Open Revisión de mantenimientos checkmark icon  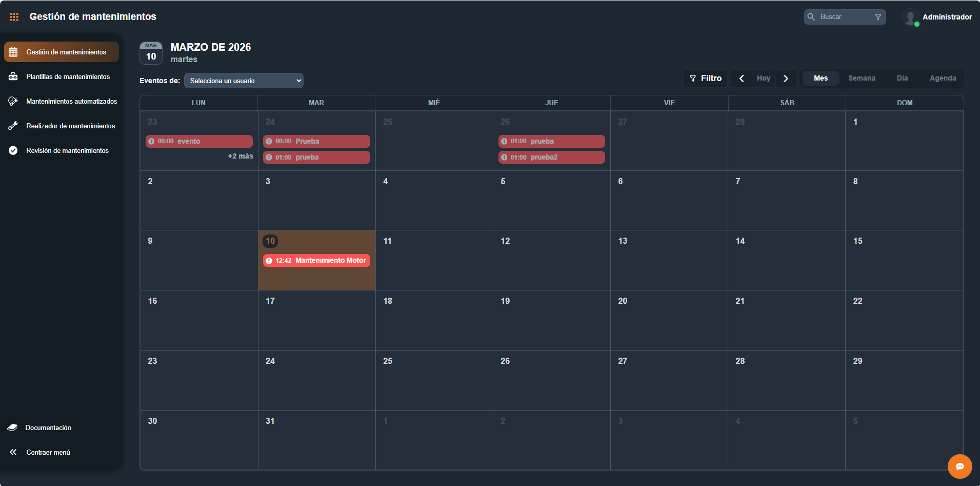[13, 150]
